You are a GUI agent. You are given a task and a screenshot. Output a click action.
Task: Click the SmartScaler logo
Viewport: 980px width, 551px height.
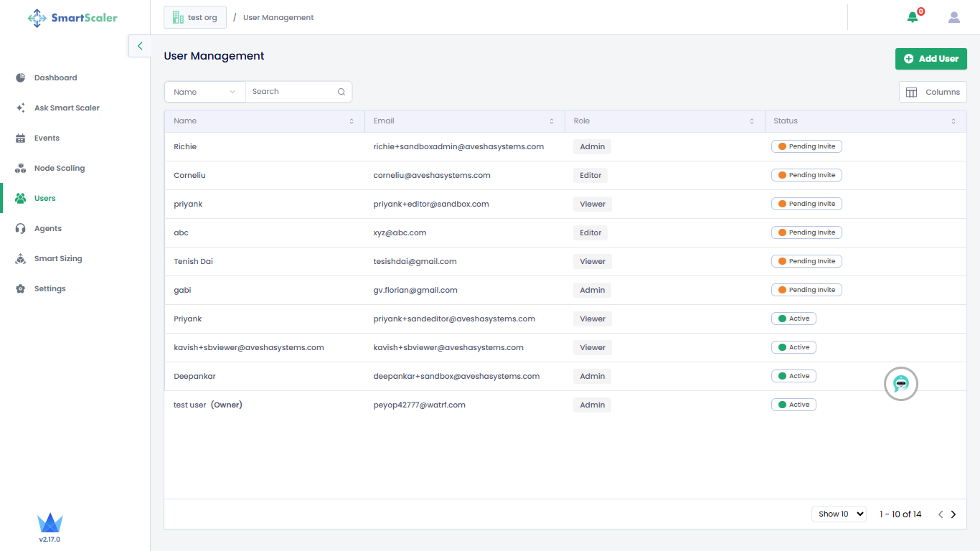72,18
